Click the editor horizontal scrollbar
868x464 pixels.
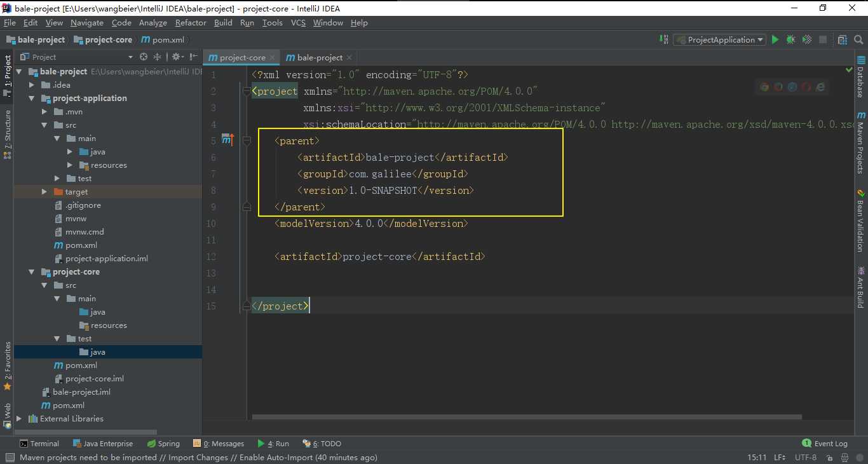pyautogui.click(x=527, y=418)
